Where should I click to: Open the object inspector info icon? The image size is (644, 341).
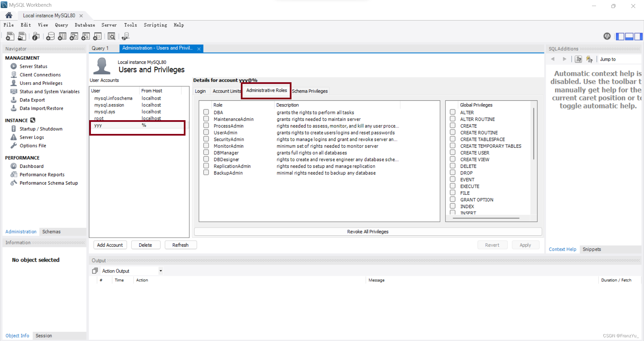point(36,36)
